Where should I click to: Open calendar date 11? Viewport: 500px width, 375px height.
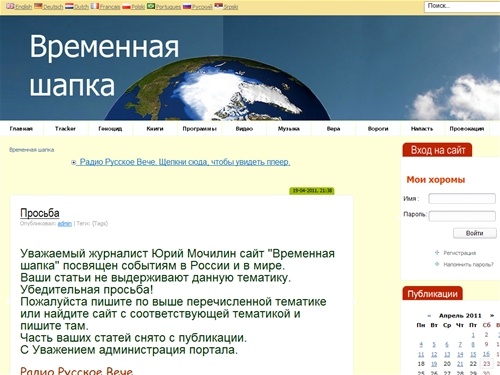[421, 354]
